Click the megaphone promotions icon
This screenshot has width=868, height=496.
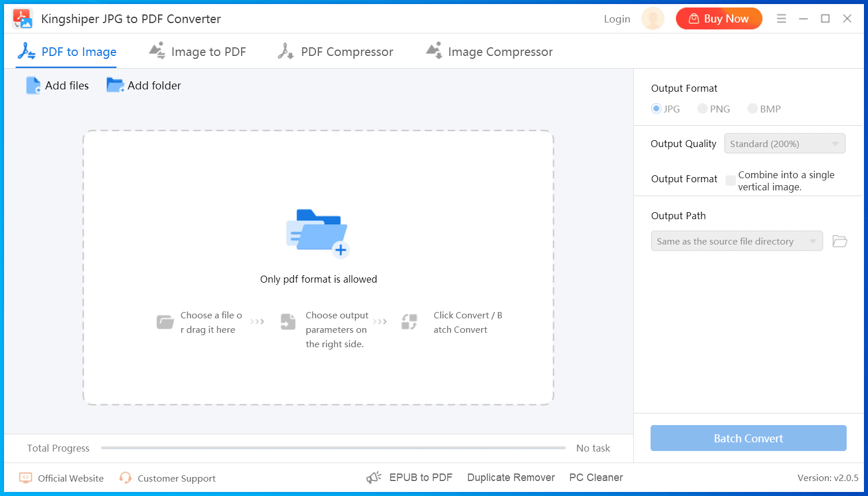[374, 478]
